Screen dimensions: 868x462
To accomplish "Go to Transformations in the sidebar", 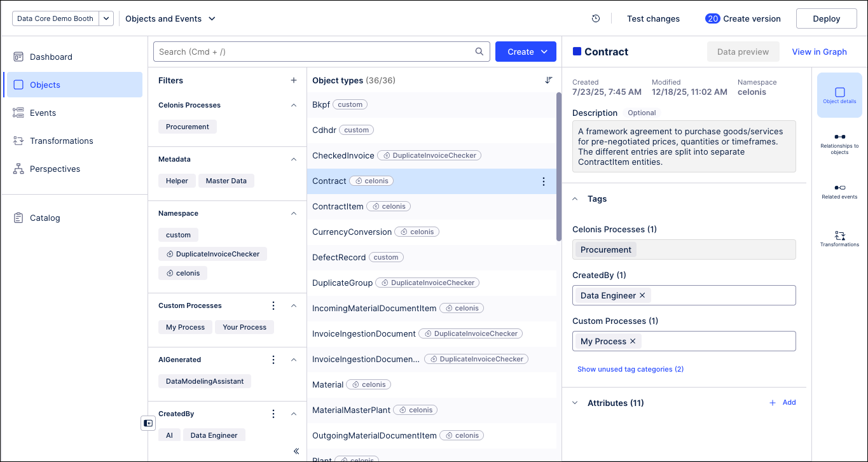I will pos(61,141).
